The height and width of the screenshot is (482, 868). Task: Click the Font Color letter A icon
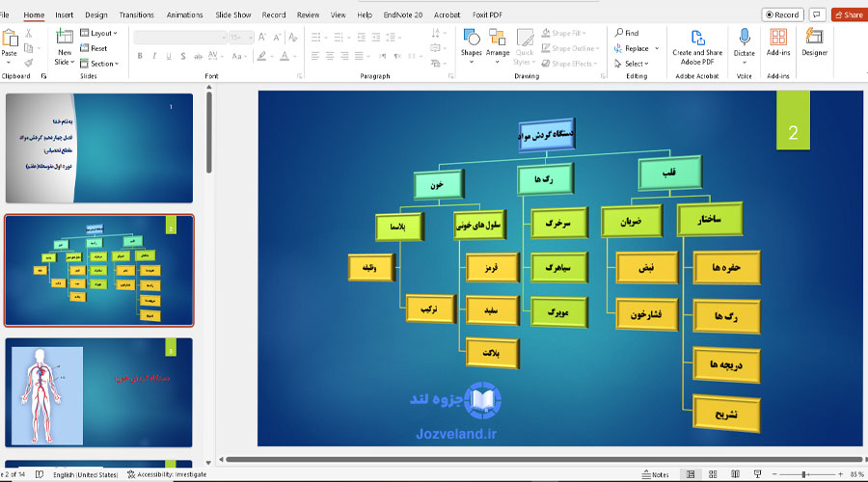[285, 56]
